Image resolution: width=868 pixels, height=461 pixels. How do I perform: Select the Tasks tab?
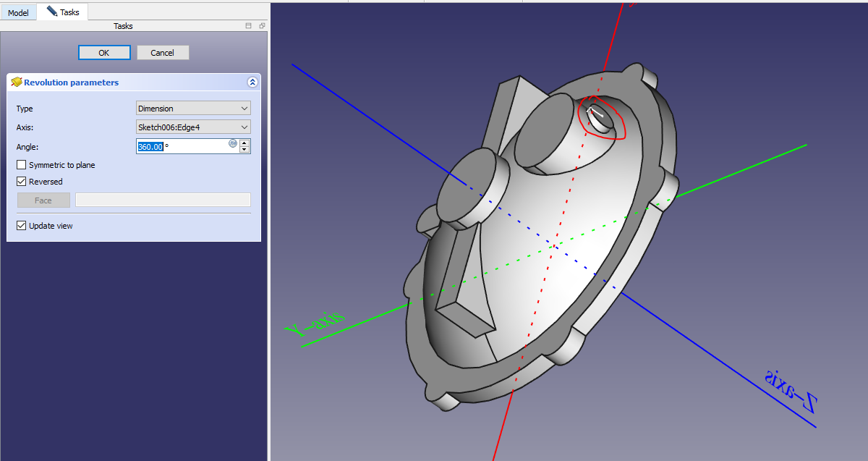[x=69, y=12]
